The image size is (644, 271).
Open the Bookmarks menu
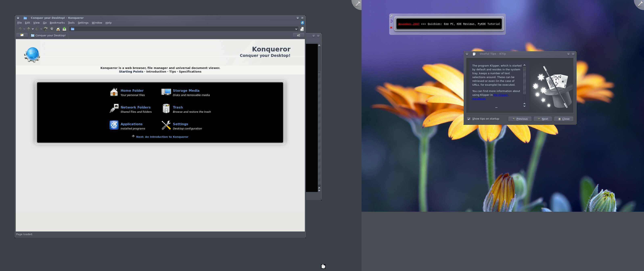[x=57, y=23]
